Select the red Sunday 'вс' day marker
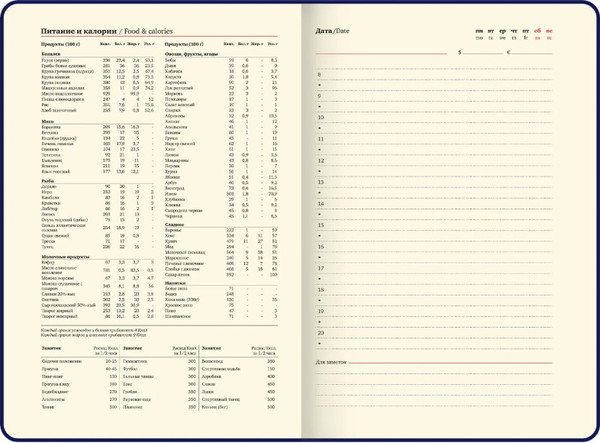The image size is (600, 443). pyautogui.click(x=549, y=31)
